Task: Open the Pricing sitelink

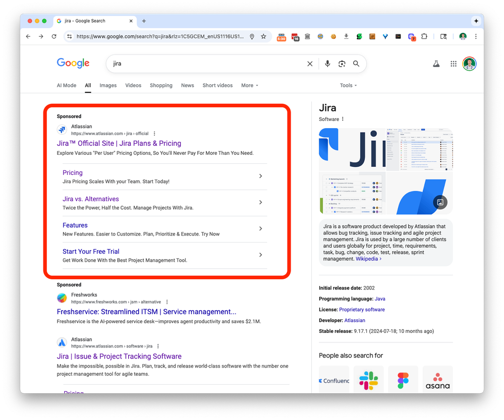Action: click(x=73, y=173)
